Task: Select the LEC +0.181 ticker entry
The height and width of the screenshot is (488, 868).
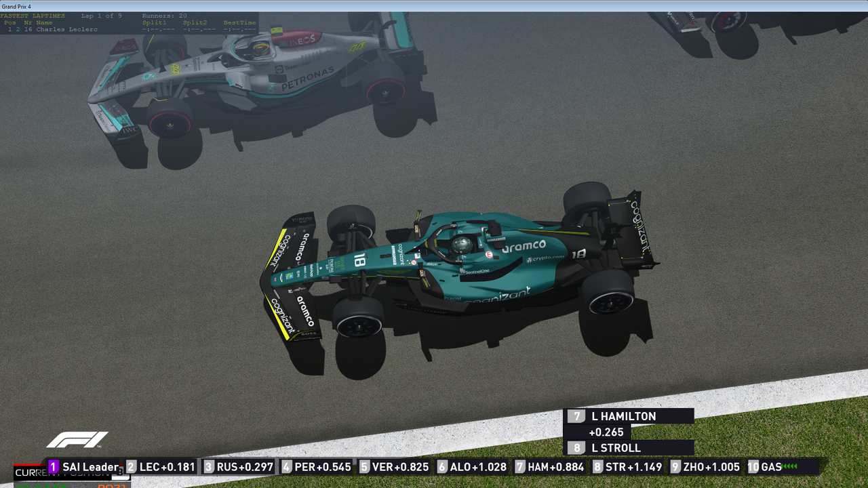Action: (161, 467)
